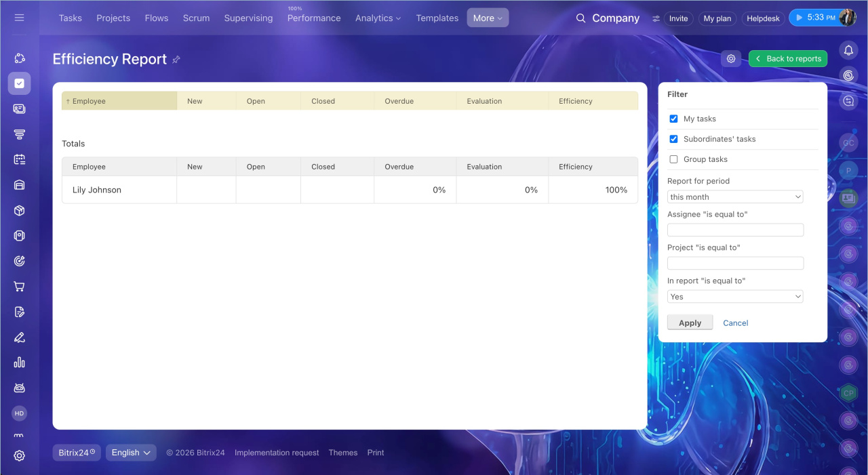This screenshot has width=868, height=475.
Task: Open Themes link in footer
Action: pos(343,453)
